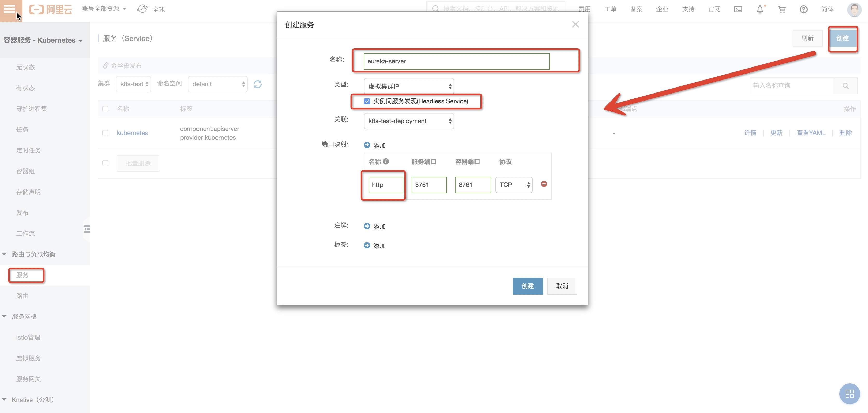
Task: Add a port mapping entry
Action: point(375,145)
